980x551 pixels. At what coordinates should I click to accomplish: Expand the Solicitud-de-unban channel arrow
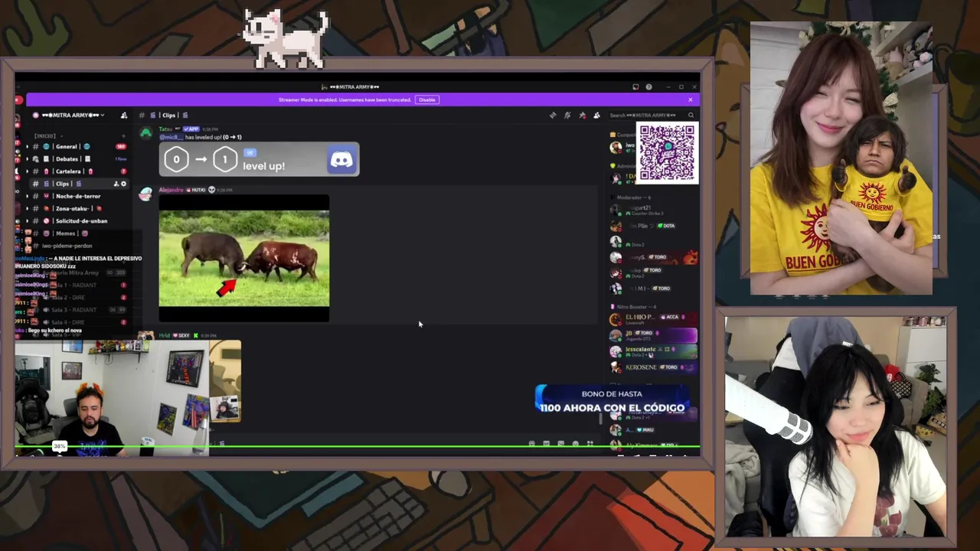(27, 220)
